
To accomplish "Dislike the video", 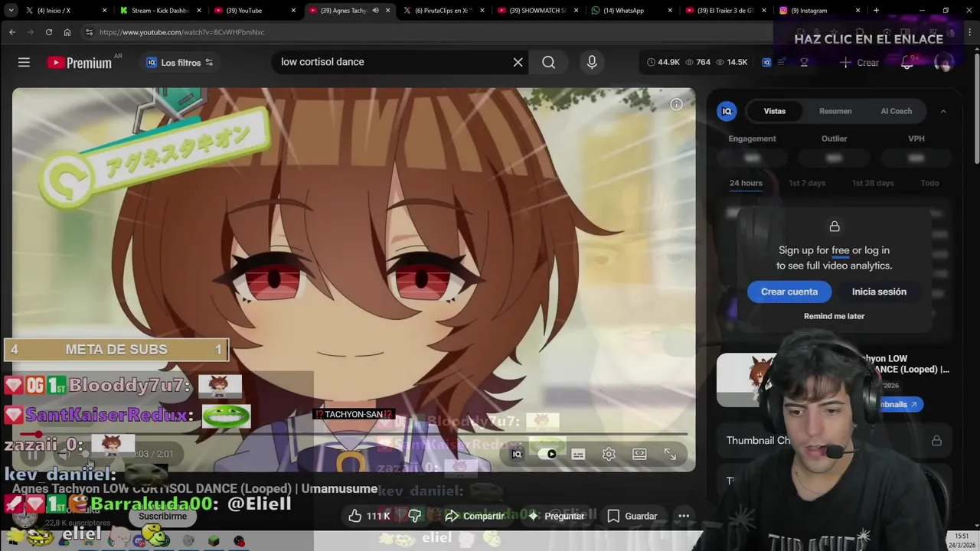I will coord(414,516).
